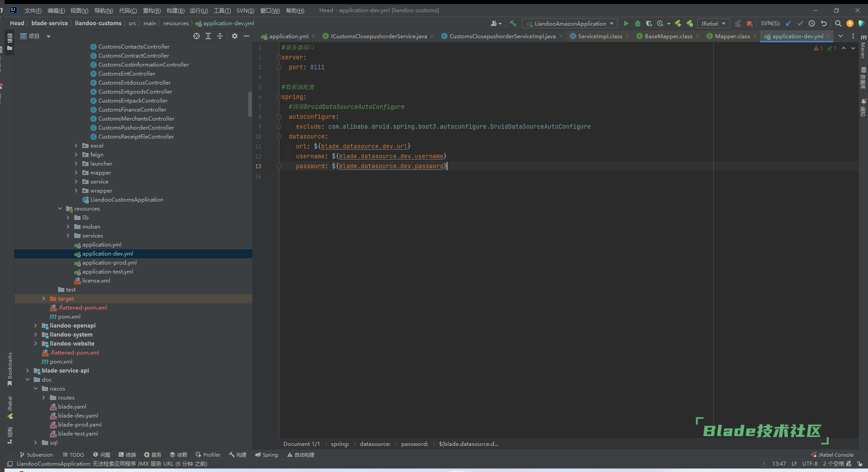Open the Profiler tool window
Screen dimensions: 868x472
(x=208, y=455)
